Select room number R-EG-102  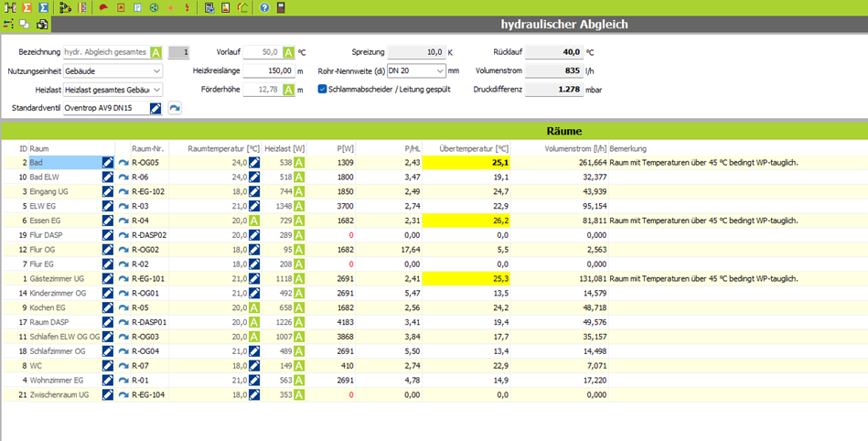point(148,192)
